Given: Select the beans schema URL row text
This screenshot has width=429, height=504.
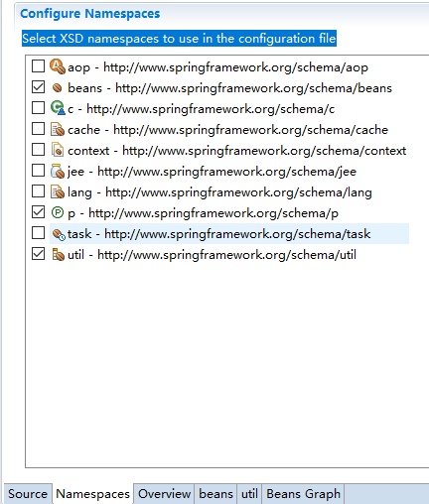Looking at the screenshot, I should coord(229,88).
